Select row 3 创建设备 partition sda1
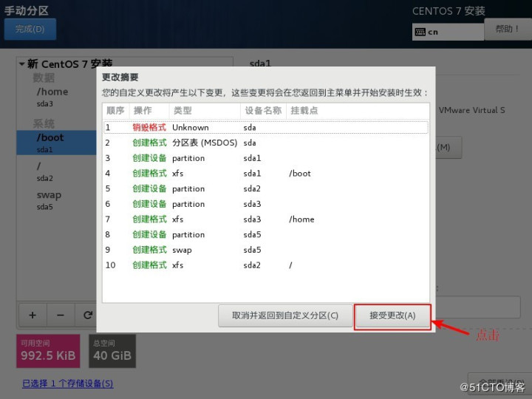Screen dimensions: 532x399 pyautogui.click(x=266, y=158)
